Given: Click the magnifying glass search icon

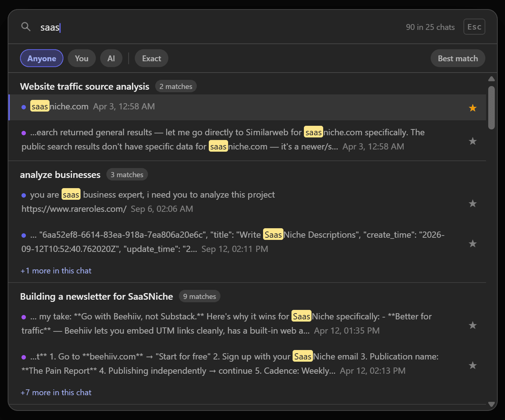Looking at the screenshot, I should [x=26, y=27].
